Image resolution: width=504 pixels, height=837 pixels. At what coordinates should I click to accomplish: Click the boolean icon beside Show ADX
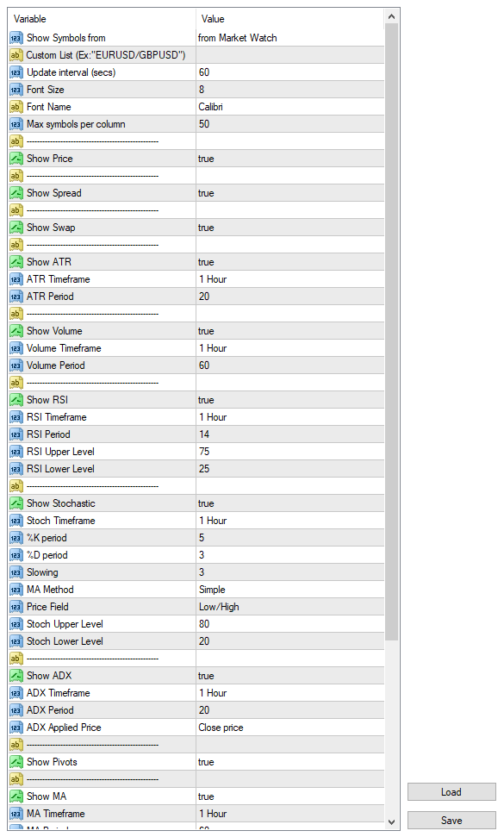16,676
